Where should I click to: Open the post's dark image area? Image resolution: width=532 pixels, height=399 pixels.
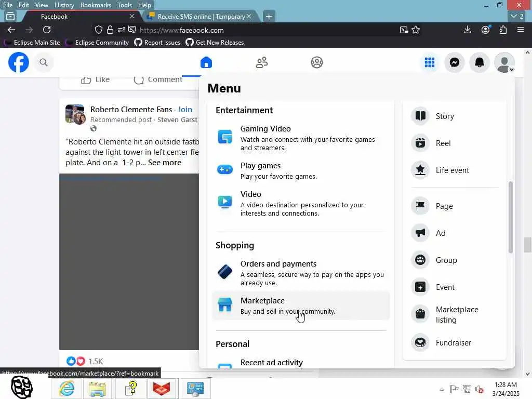[129, 262]
